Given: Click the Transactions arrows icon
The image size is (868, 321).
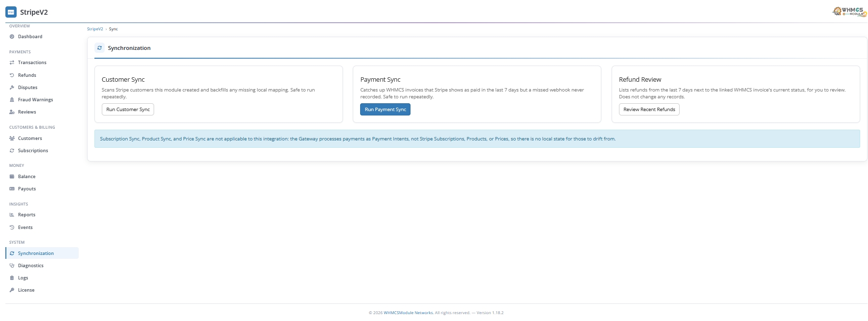Looking at the screenshot, I should [x=12, y=63].
